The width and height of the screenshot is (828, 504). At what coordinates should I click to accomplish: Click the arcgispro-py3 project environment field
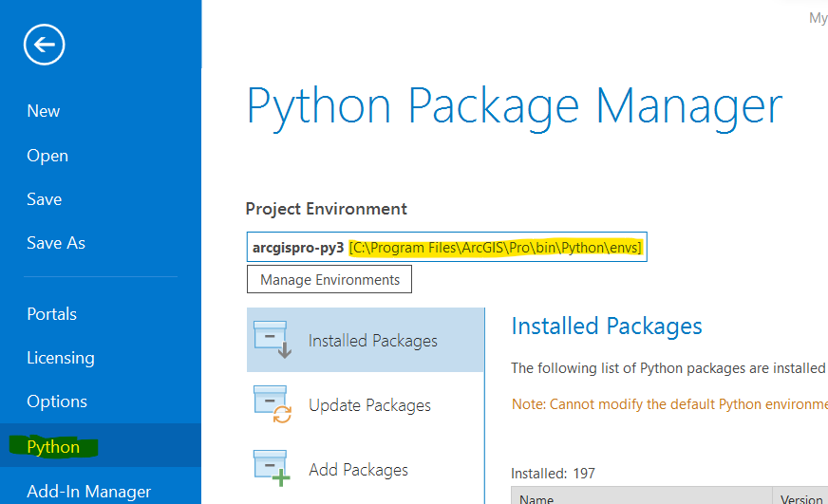(446, 247)
